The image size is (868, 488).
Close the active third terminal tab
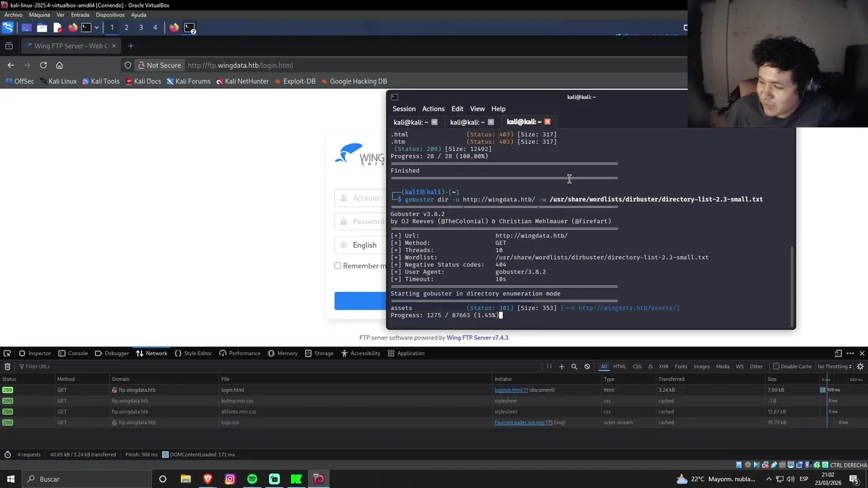tap(547, 122)
